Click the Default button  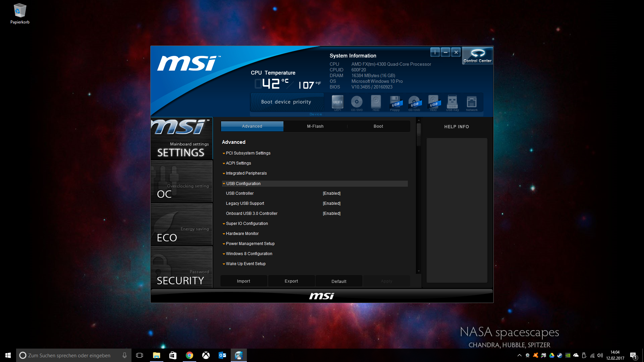click(x=339, y=281)
